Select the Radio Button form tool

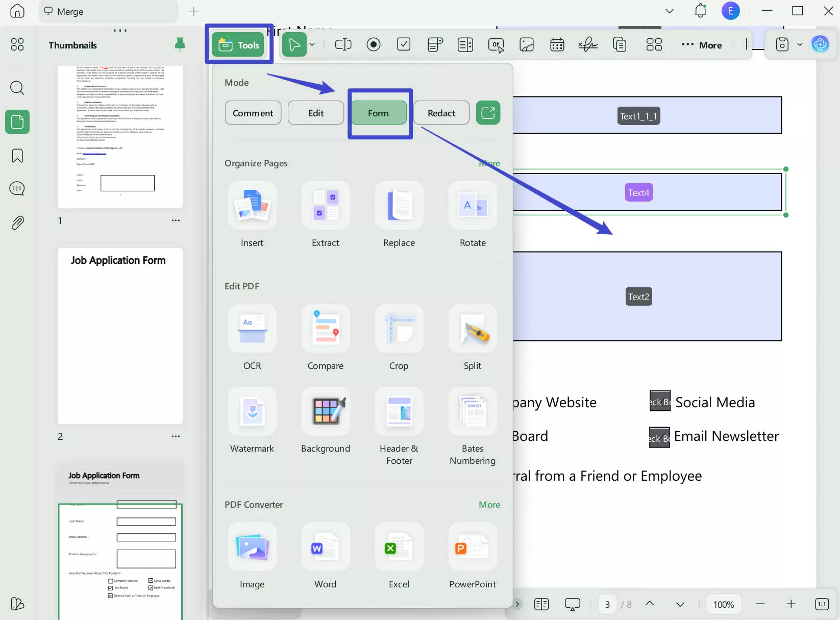pyautogui.click(x=374, y=44)
